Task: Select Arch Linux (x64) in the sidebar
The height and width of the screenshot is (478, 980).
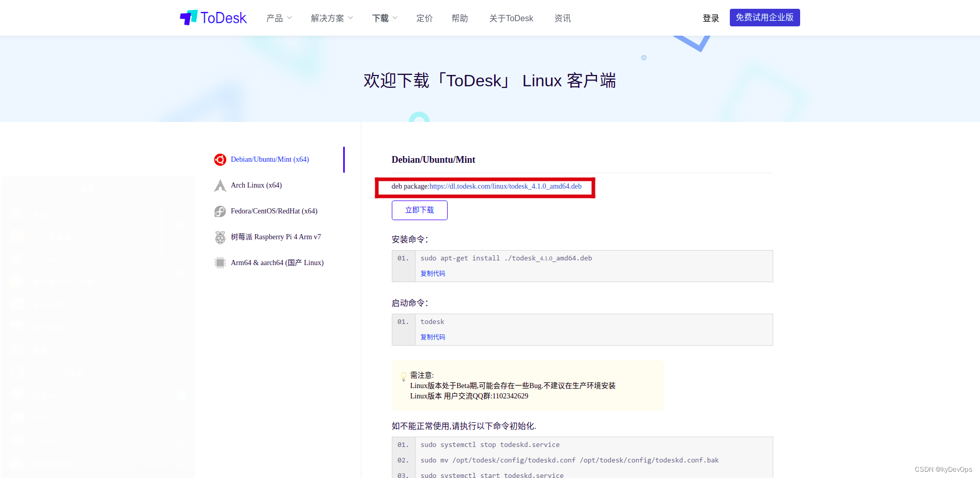Action: point(256,186)
